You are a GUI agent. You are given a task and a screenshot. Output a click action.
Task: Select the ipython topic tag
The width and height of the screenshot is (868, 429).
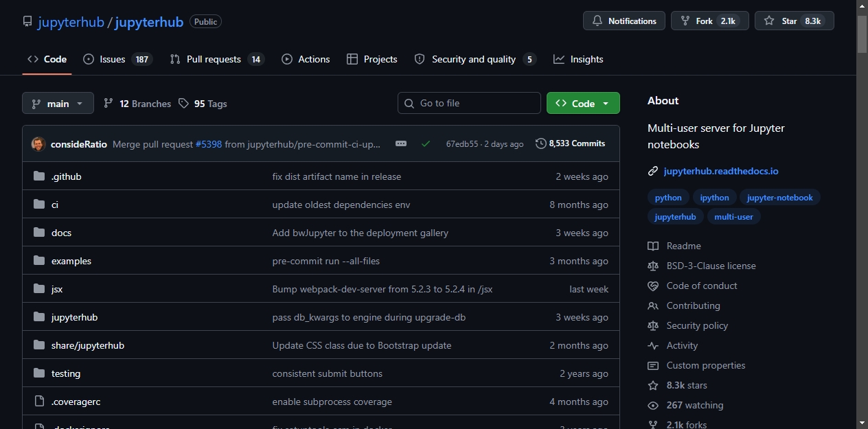714,198
